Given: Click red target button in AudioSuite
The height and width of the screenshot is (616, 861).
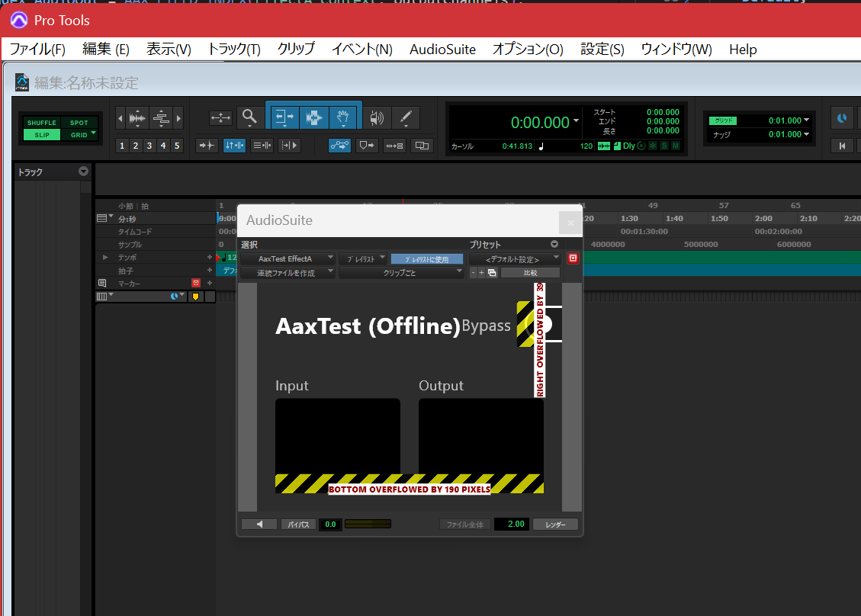Looking at the screenshot, I should (x=573, y=258).
